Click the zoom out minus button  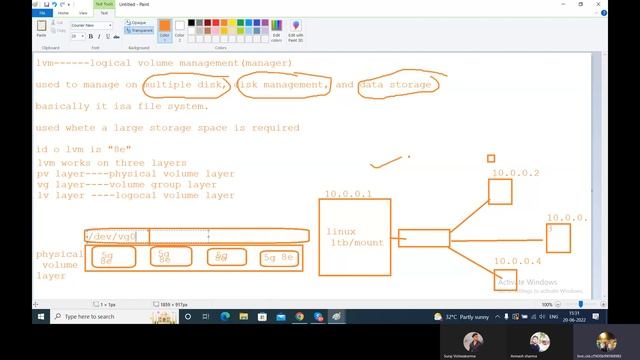click(x=558, y=304)
